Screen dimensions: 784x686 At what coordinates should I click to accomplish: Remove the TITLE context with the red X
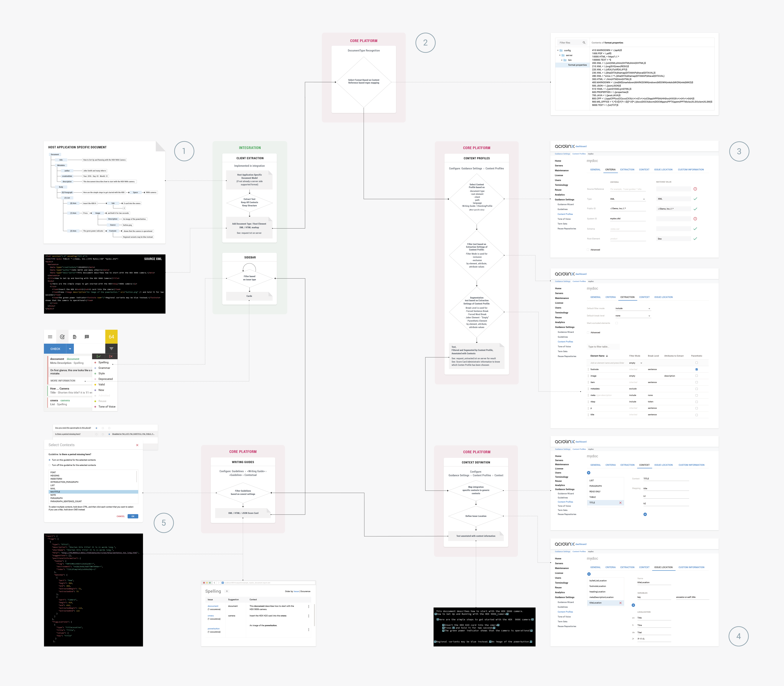coord(620,503)
